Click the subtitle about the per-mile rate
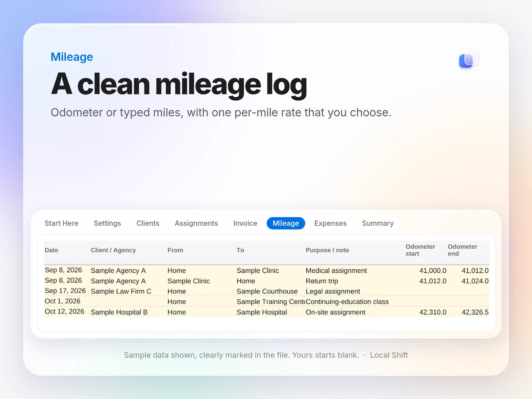 [x=221, y=113]
